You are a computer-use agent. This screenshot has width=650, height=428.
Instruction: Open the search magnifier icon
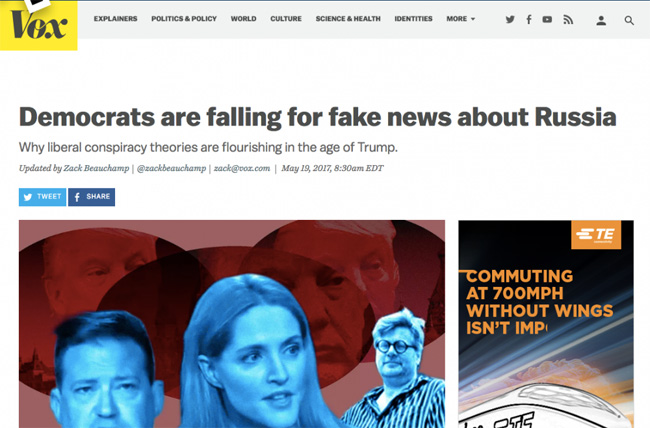click(629, 20)
